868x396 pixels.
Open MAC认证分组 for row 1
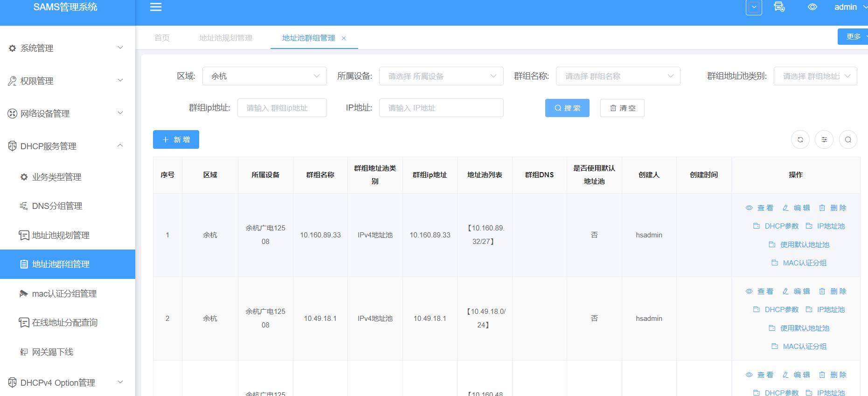(x=799, y=263)
